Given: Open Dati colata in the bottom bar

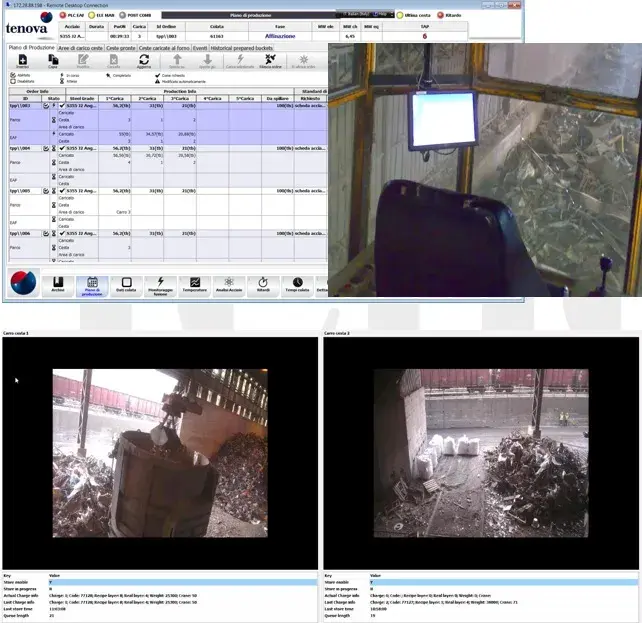Looking at the screenshot, I should (126, 285).
